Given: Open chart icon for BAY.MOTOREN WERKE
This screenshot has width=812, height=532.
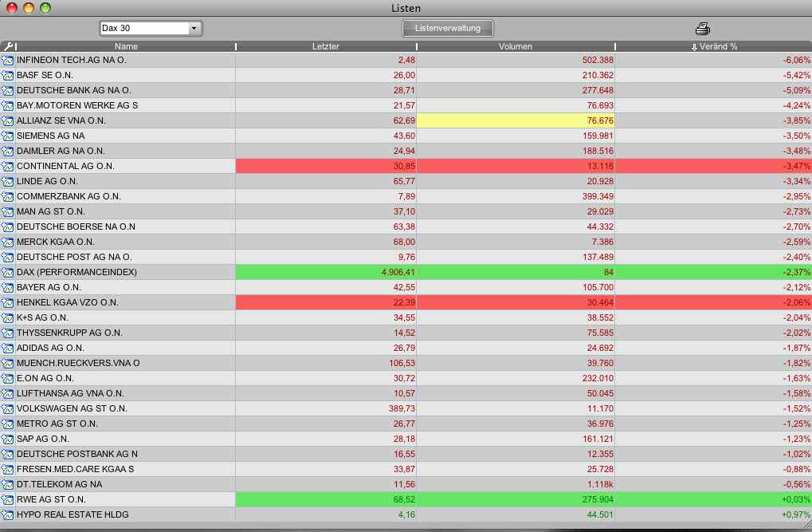Looking at the screenshot, I should pyautogui.click(x=8, y=106).
